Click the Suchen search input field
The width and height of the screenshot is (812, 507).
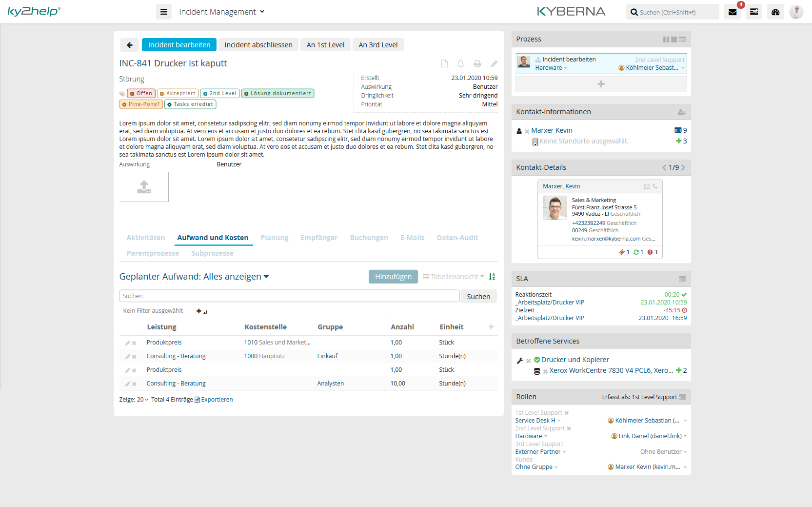(289, 296)
